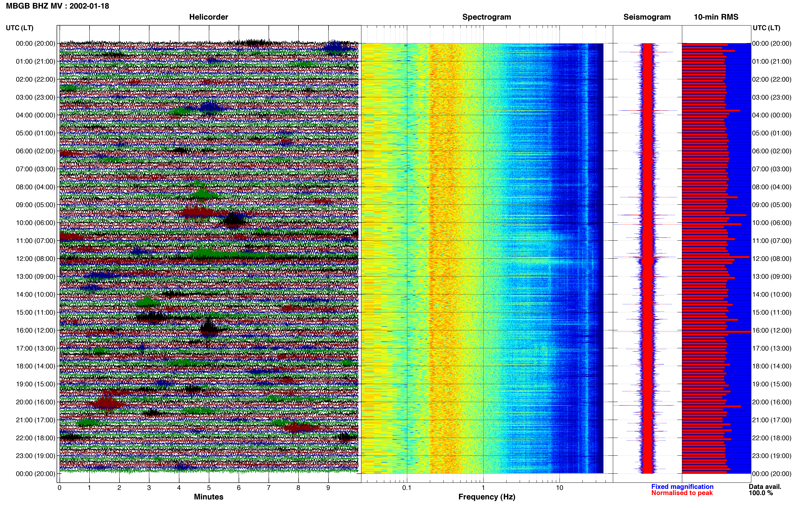Click the '5' minutes tick label
Image resolution: width=812 pixels, height=508 pixels.
[209, 488]
